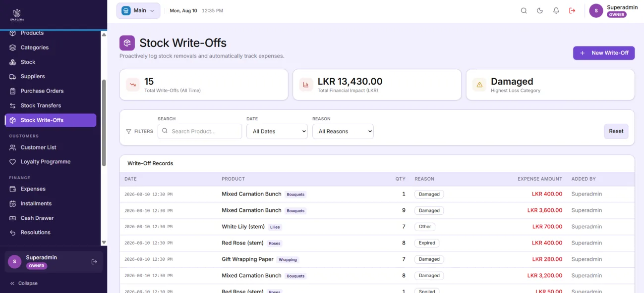Click the Stock Write-Offs page header icon

pos(127,43)
